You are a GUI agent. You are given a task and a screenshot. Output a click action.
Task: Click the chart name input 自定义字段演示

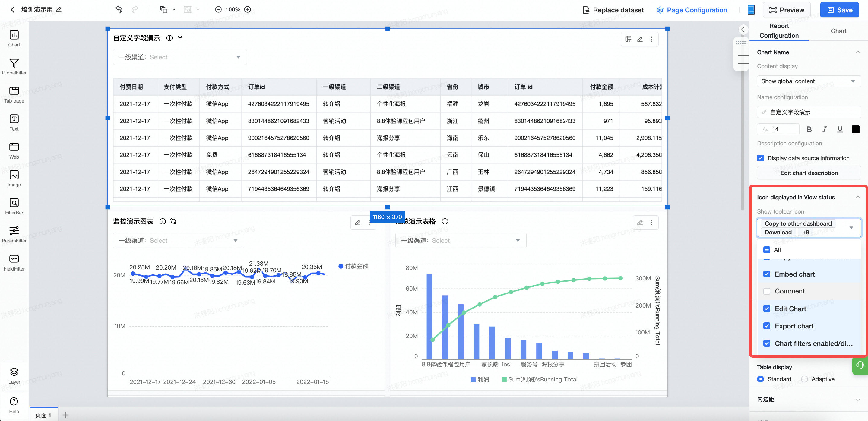click(809, 112)
